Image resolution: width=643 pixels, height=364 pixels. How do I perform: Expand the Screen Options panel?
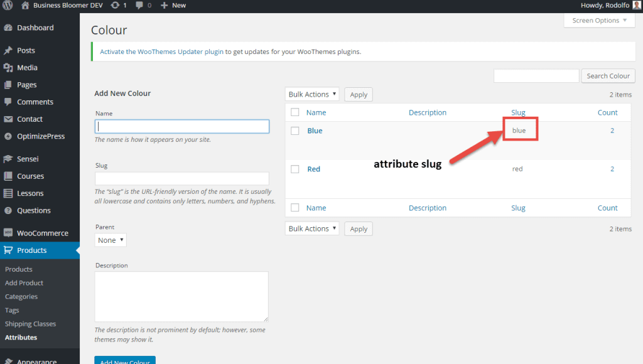coord(599,21)
